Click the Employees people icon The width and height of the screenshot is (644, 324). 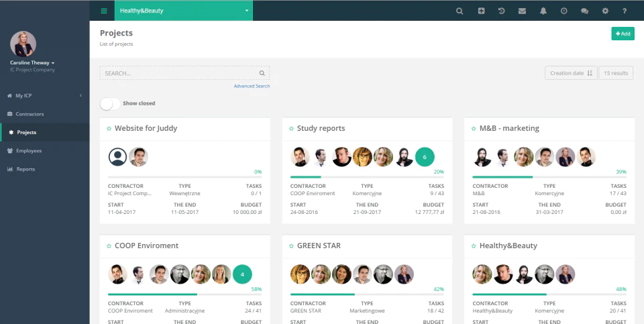pyautogui.click(x=10, y=151)
